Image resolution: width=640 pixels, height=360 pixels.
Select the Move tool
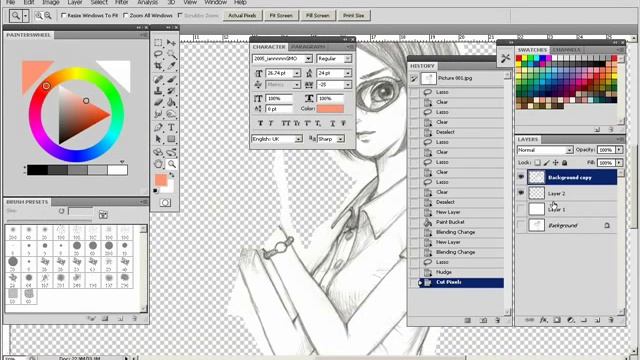[x=171, y=42]
